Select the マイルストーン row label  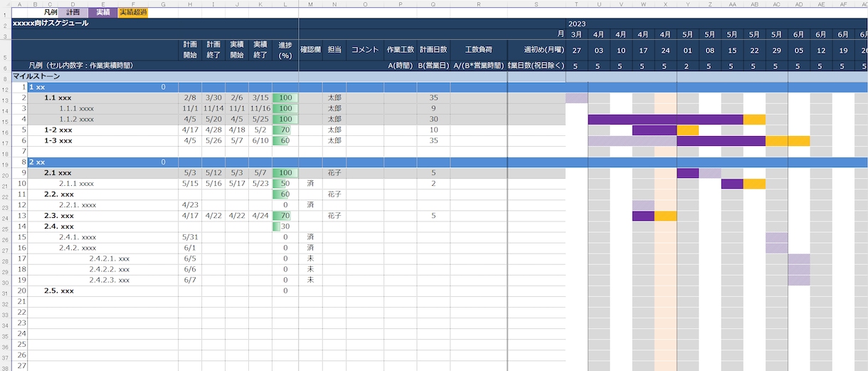(x=36, y=76)
